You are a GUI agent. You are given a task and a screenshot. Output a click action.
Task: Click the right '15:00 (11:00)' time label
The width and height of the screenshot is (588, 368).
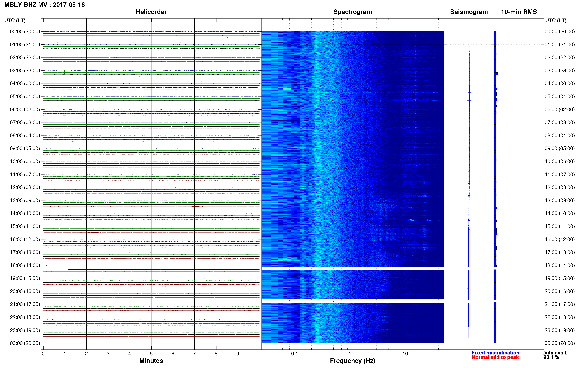click(x=560, y=226)
